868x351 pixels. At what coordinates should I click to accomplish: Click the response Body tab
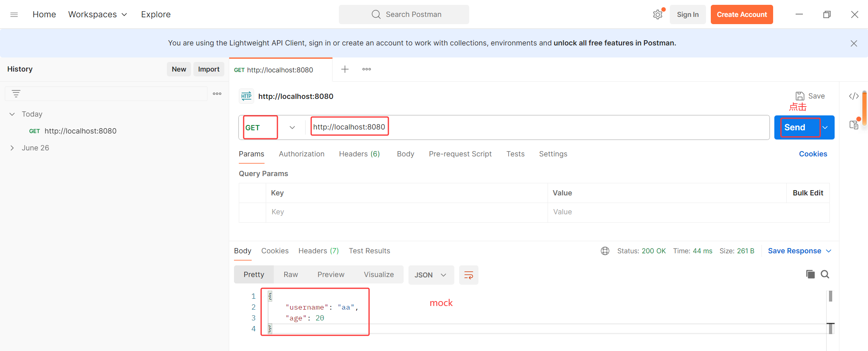(x=243, y=251)
